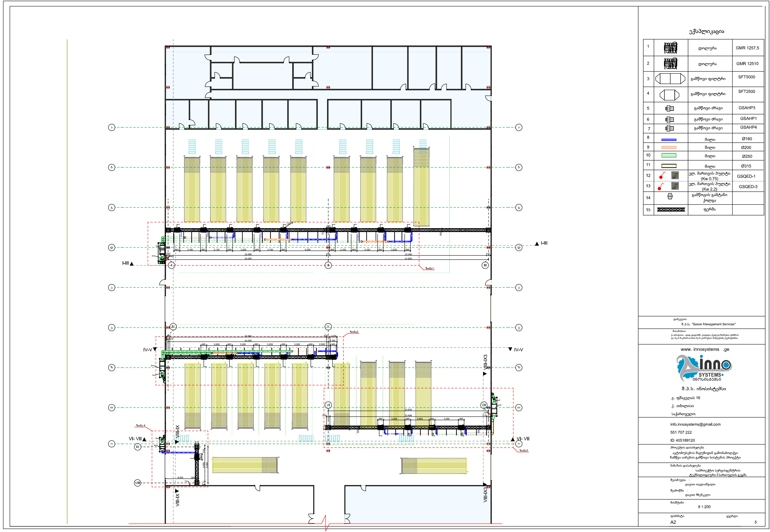Click the green Ø250 pipe swatch
Viewport: 770px width, 532px height.
point(669,156)
